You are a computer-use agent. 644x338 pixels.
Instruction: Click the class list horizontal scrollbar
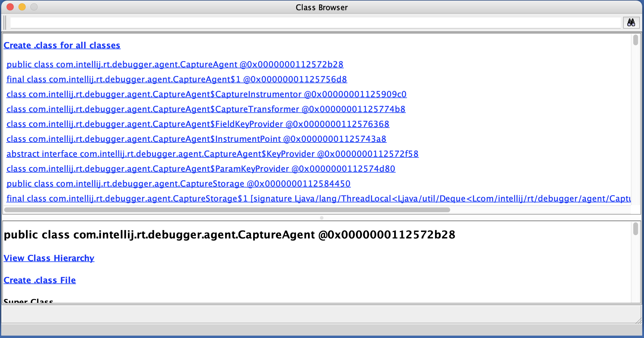[227, 210]
